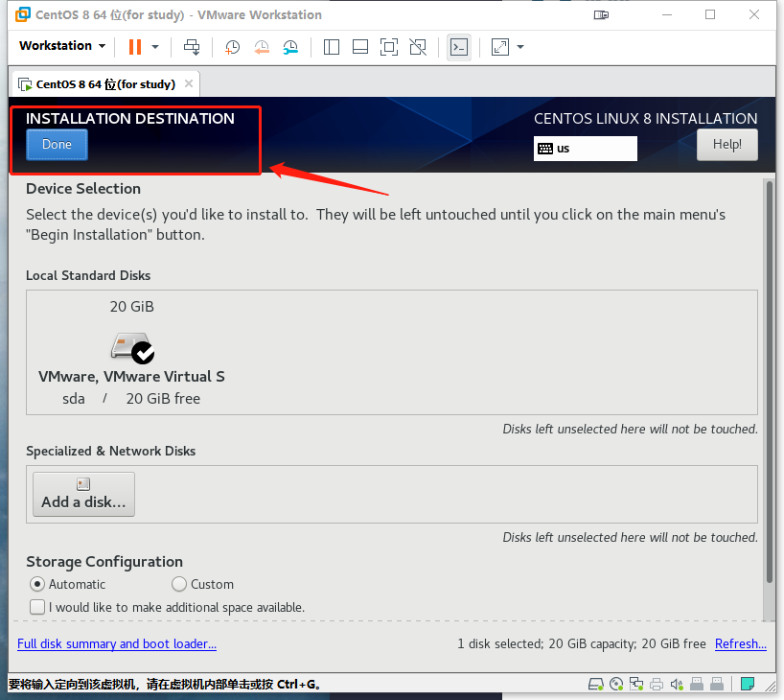This screenshot has width=784, height=700.
Task: Open the snapshot manager with the wrench icon
Action: coord(290,47)
